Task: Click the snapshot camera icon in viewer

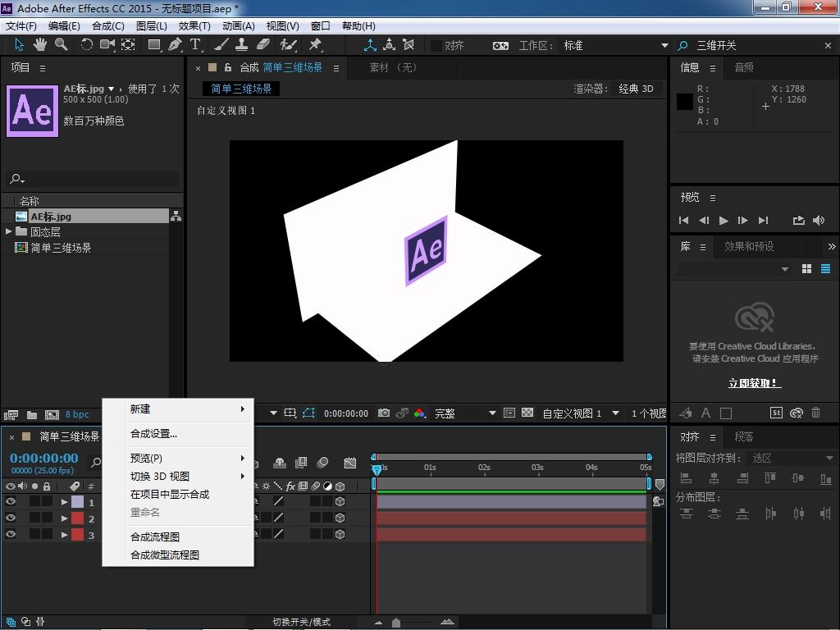Action: [x=384, y=413]
